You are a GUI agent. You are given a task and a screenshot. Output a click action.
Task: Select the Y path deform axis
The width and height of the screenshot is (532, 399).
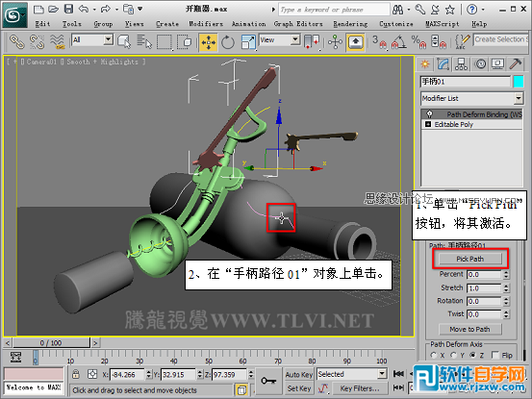coord(454,356)
